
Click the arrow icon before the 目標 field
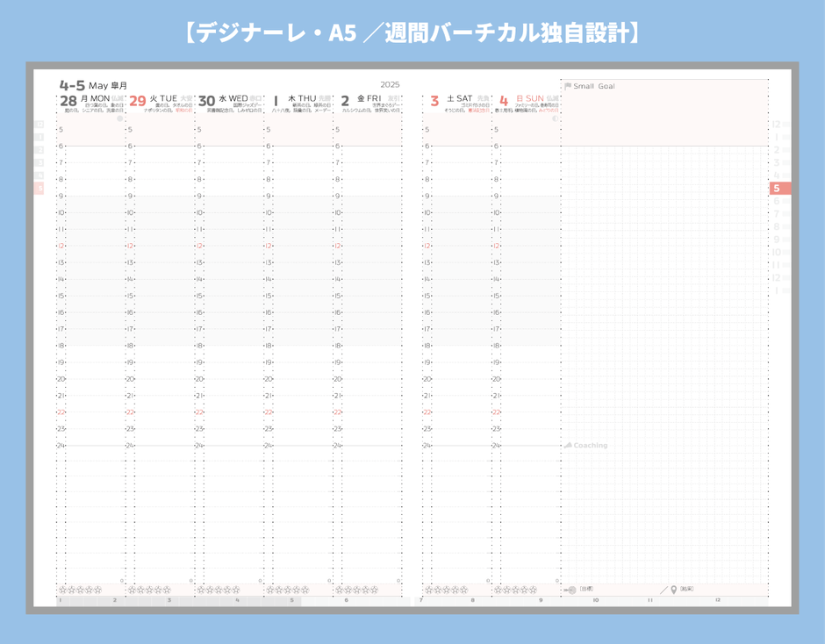565,590
